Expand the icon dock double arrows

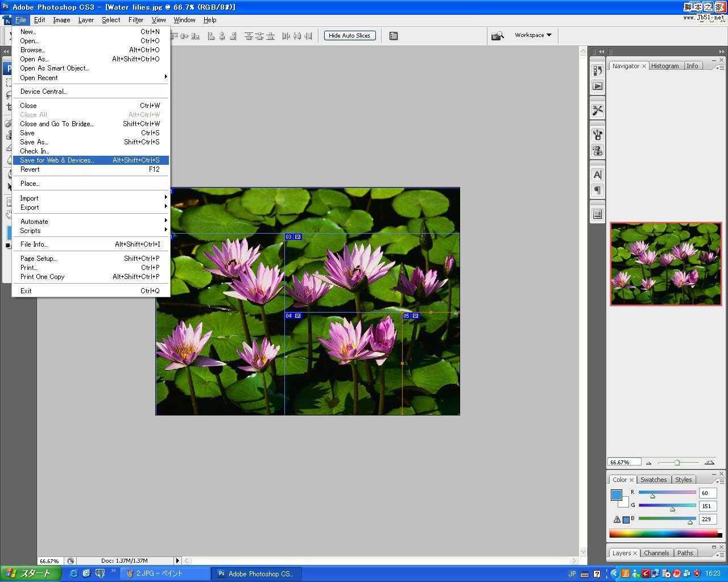601,52
